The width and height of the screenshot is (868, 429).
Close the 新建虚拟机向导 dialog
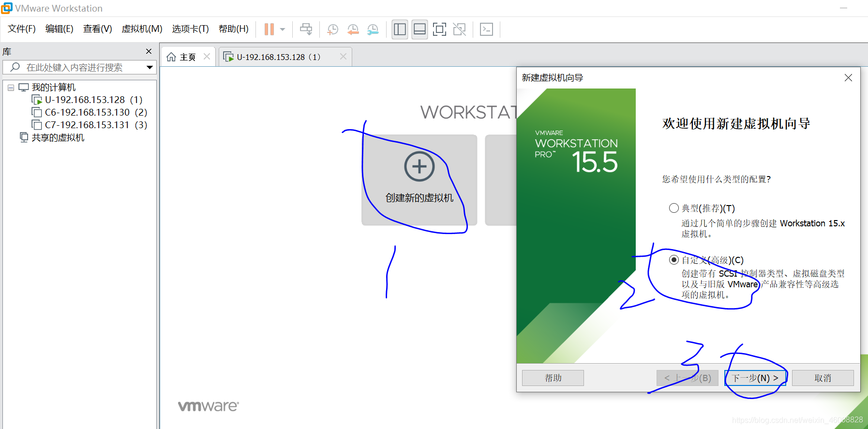point(848,78)
